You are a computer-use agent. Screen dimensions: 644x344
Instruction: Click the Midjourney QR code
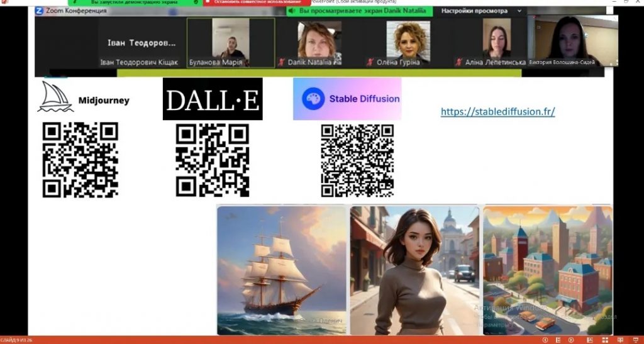tap(80, 160)
